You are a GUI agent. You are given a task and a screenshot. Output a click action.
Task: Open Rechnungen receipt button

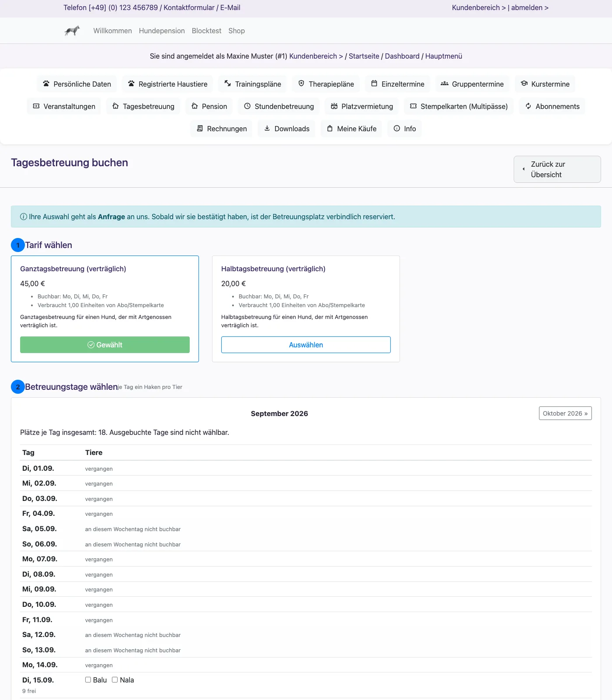[x=222, y=129]
